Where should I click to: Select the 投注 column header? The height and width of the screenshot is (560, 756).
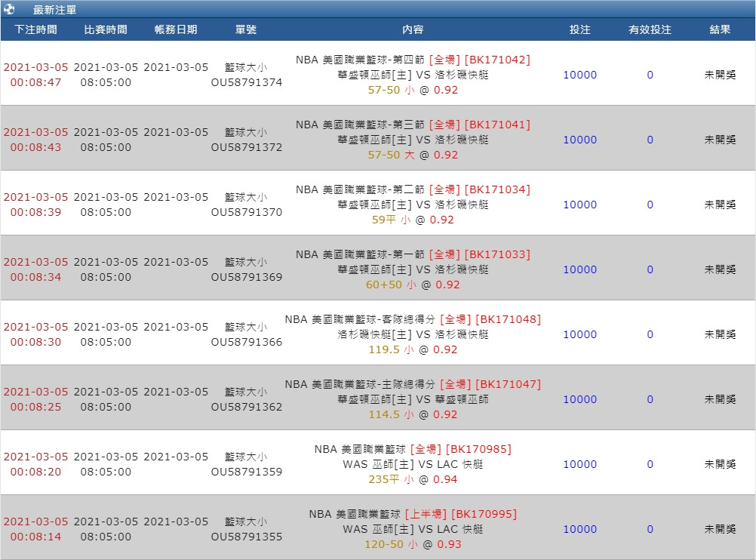pos(580,29)
